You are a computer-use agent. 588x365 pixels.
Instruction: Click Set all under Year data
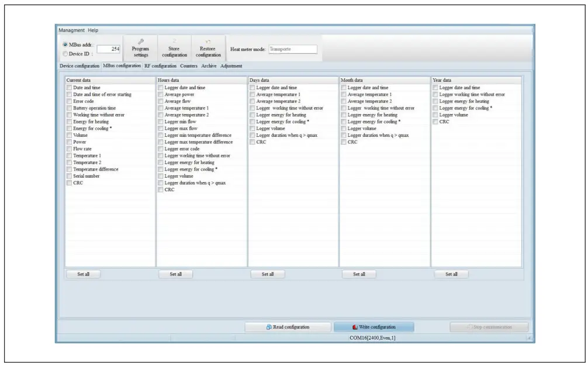(x=451, y=274)
